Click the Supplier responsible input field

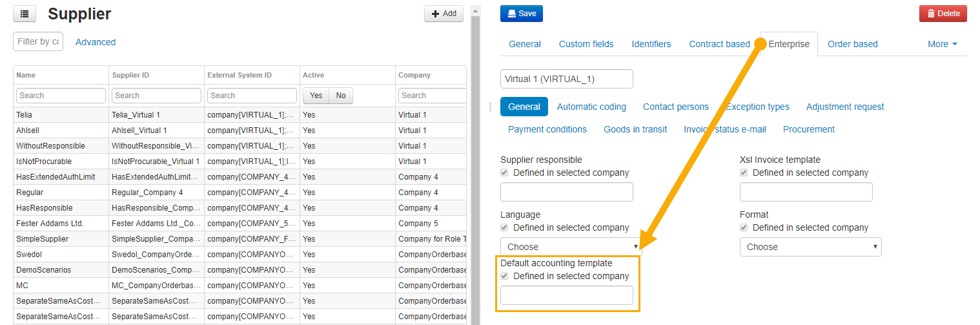(567, 192)
